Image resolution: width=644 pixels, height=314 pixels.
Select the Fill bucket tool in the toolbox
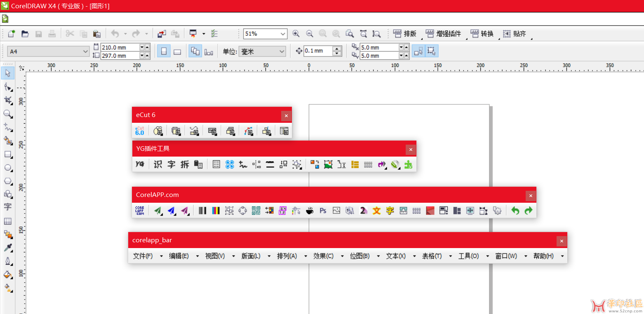8,275
